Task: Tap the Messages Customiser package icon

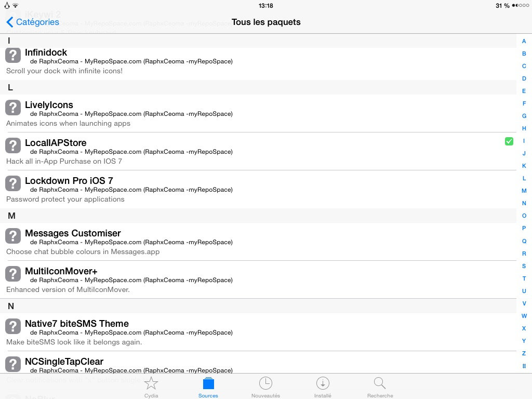Action: tap(13, 236)
